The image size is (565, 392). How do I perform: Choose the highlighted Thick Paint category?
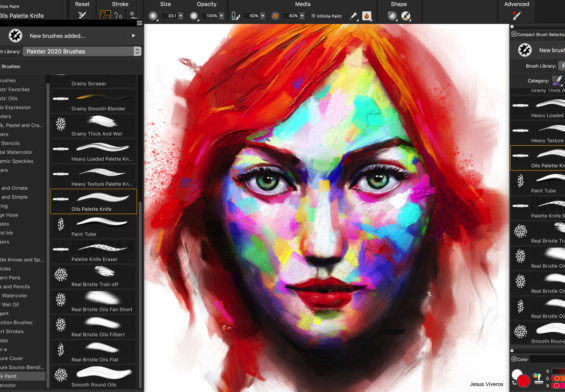tap(22, 376)
